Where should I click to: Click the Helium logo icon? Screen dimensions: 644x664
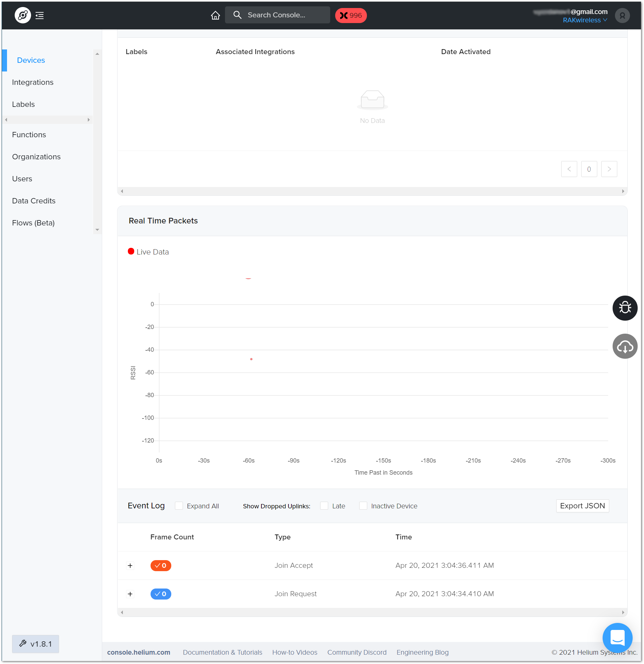pyautogui.click(x=23, y=16)
